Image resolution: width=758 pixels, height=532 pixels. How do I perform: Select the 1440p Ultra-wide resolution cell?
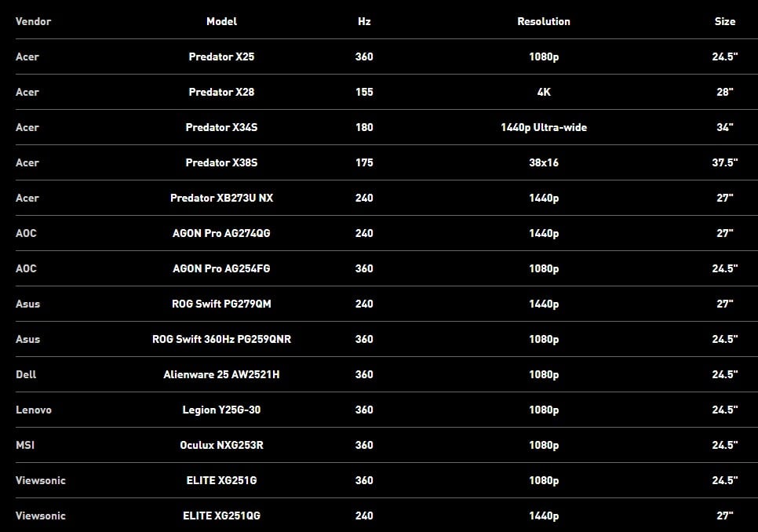coord(544,127)
